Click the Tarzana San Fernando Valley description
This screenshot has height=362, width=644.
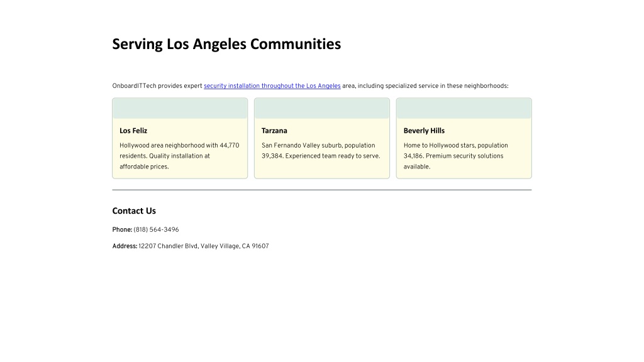click(321, 151)
